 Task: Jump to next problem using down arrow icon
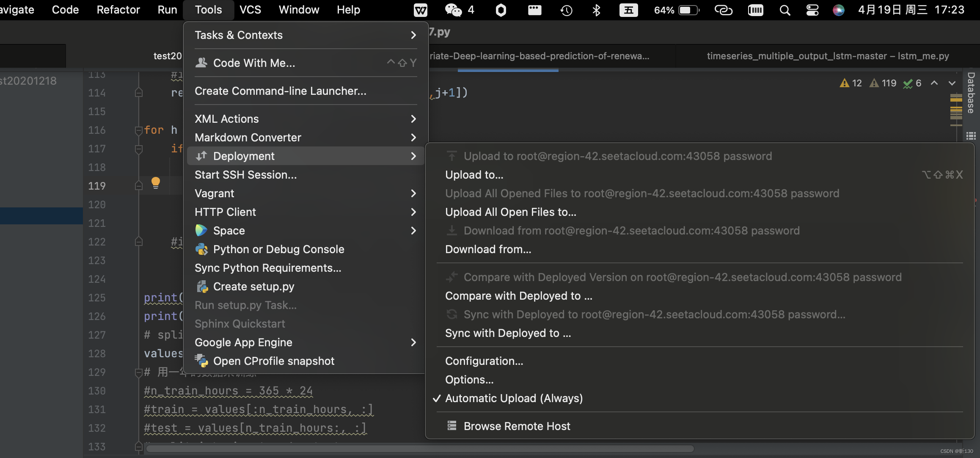[952, 83]
